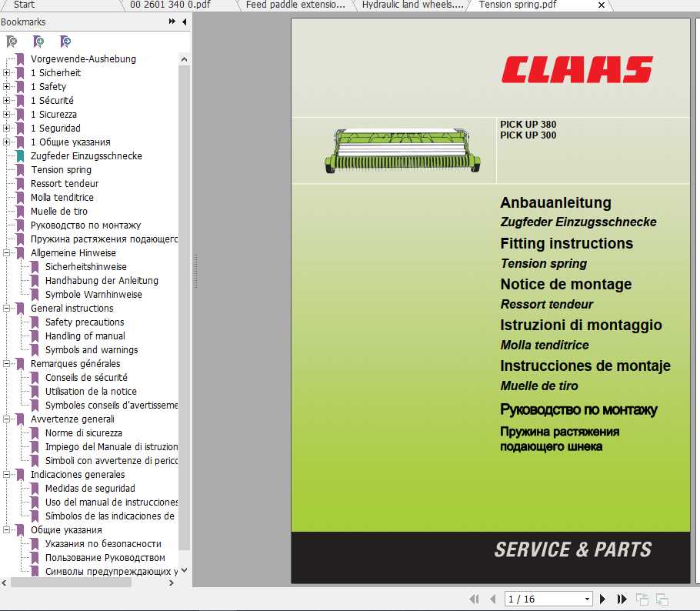Expand the 1 Safety bookmark node

6,86
